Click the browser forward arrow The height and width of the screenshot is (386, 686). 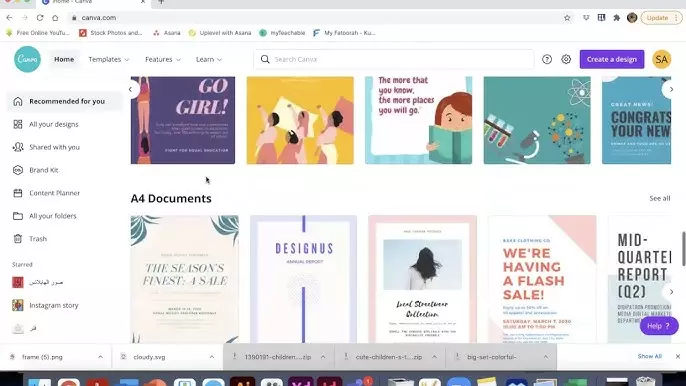[x=24, y=18]
